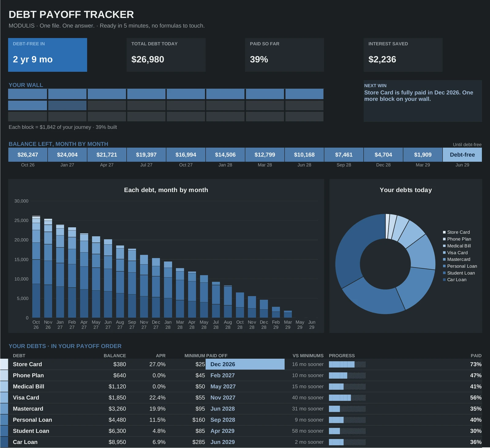Click the APR column header
Viewport: 490px width, 448px height.
[161, 356]
